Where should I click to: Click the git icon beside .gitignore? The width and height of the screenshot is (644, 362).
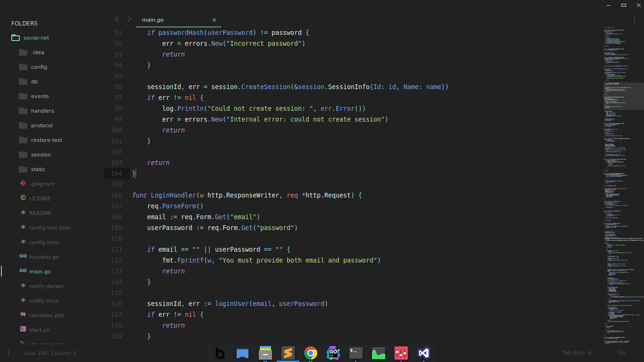click(23, 183)
